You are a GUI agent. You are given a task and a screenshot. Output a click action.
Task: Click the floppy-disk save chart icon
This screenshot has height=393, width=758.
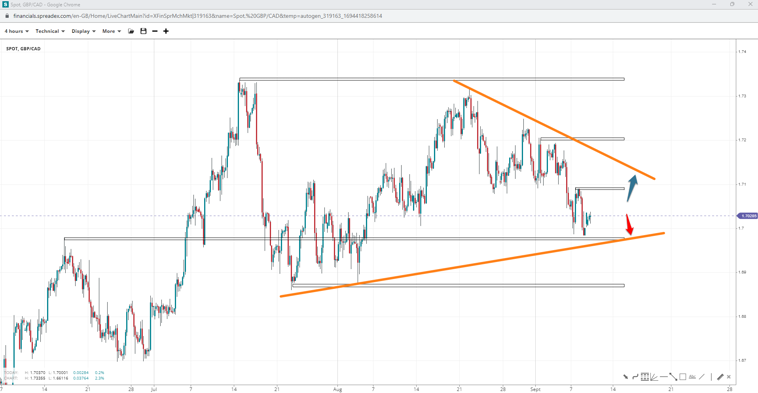[x=143, y=31]
